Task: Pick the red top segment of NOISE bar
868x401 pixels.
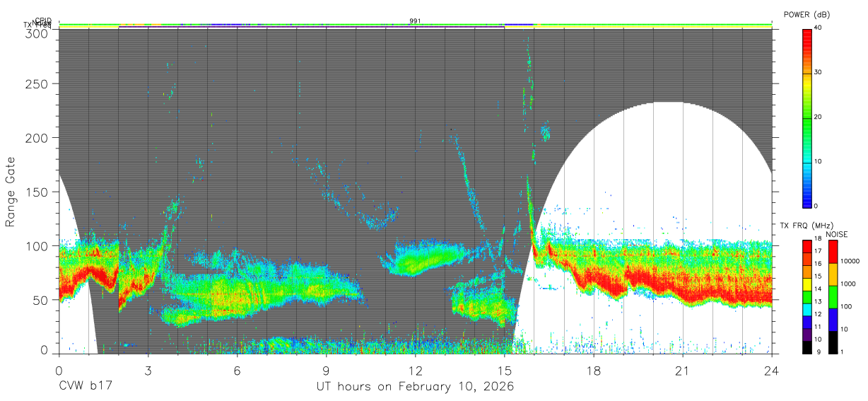Action: [x=833, y=251]
